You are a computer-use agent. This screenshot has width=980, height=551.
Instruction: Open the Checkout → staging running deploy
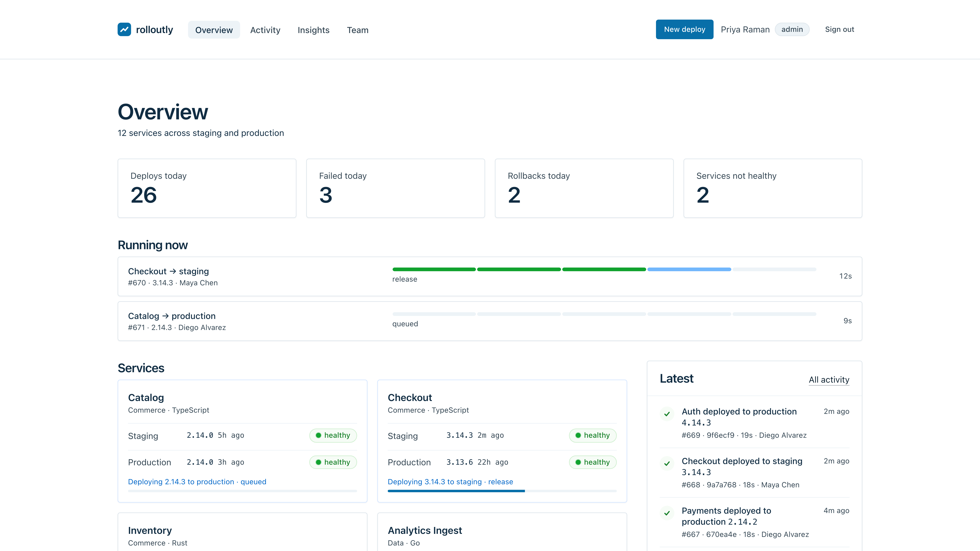pos(490,277)
